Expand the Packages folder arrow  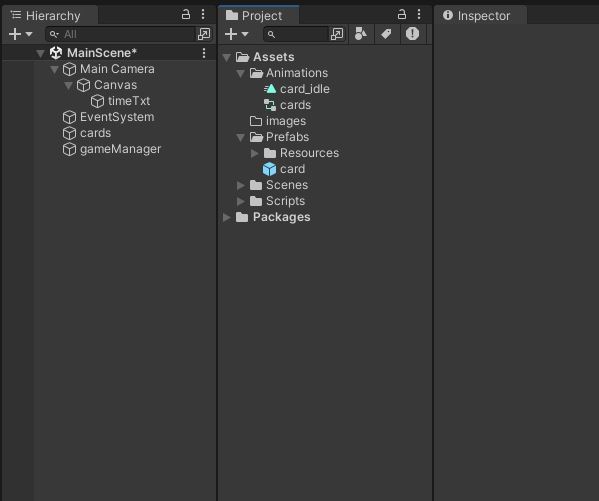pos(227,217)
